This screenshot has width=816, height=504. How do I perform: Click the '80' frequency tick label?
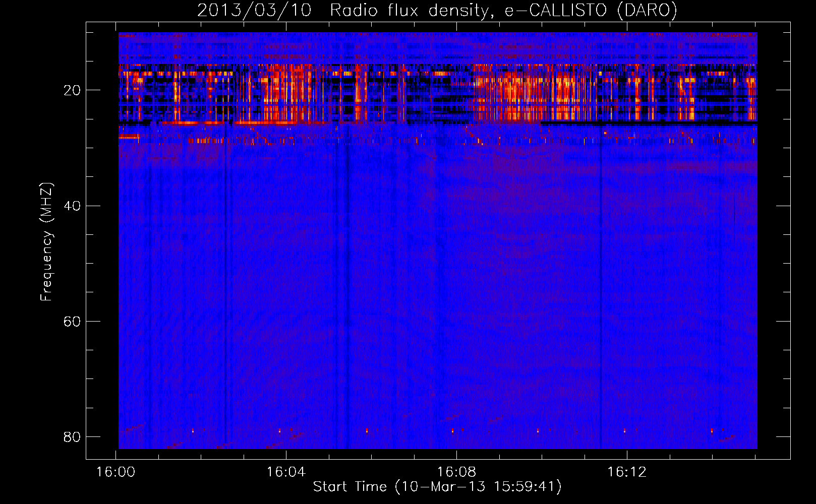[x=72, y=436]
